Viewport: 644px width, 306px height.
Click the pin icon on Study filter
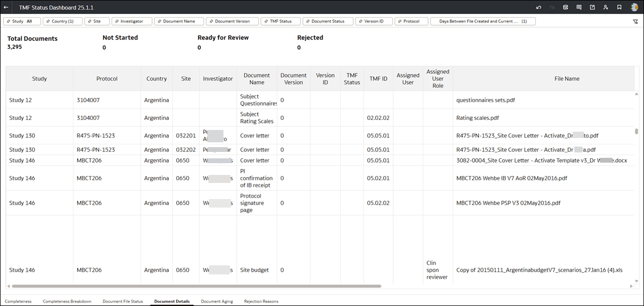point(8,21)
